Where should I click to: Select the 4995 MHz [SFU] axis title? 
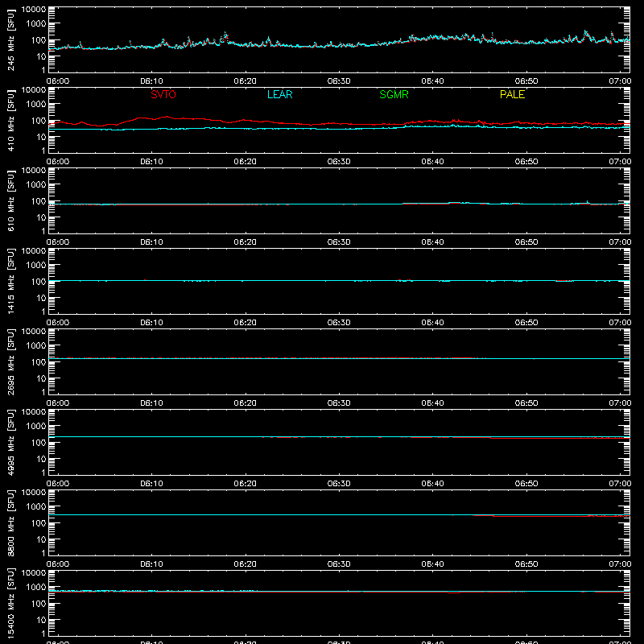(x=11, y=442)
